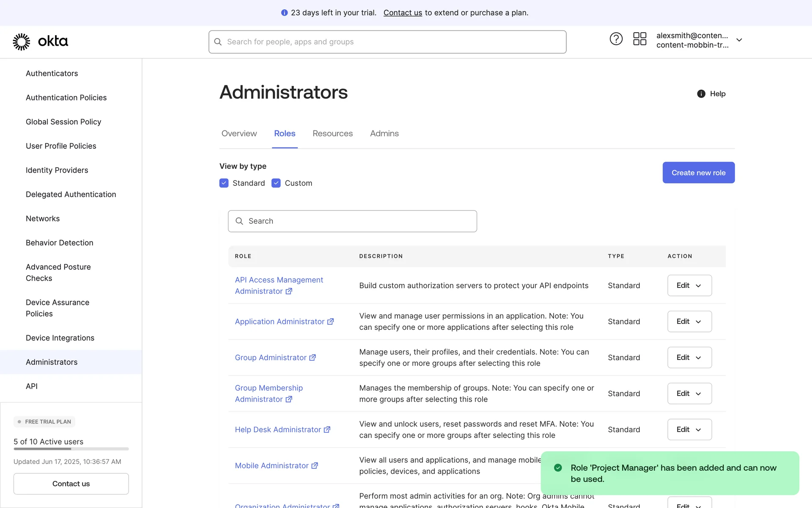
Task: Click the Create new role button
Action: tap(698, 173)
